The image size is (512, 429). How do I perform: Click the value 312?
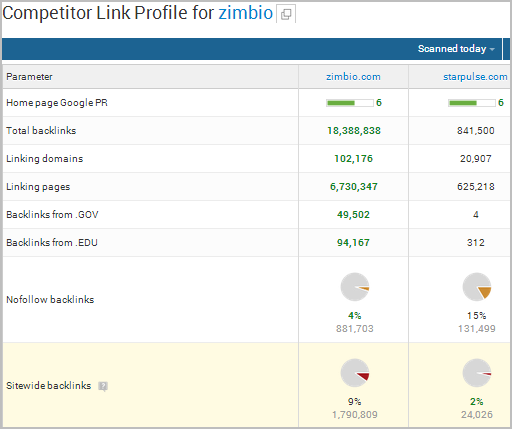[476, 243]
